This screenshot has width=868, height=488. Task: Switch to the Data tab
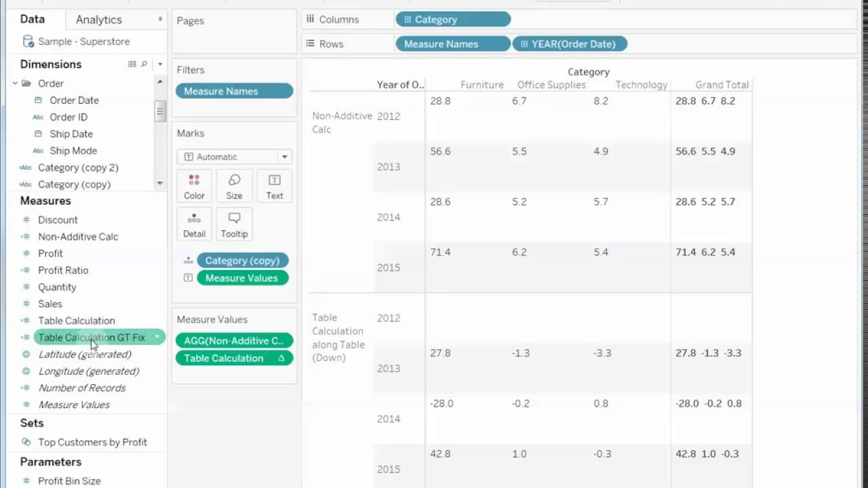(x=33, y=19)
